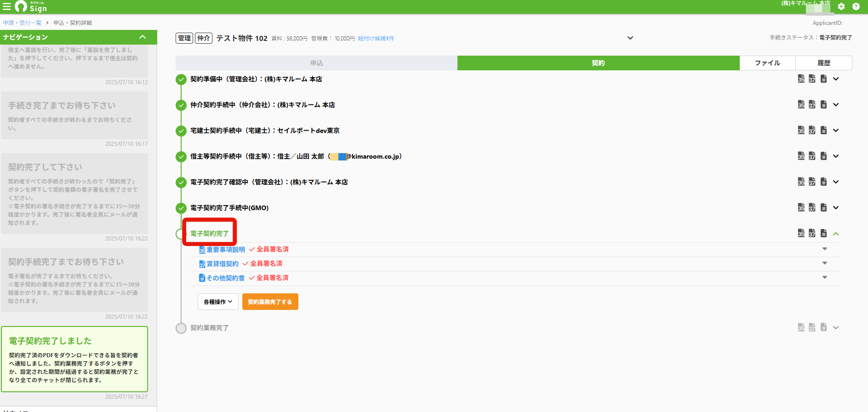The image size is (868, 412).
Task: Open article 35 document icon for 電子契約完了手続中(GMO) row
Action: (801, 207)
